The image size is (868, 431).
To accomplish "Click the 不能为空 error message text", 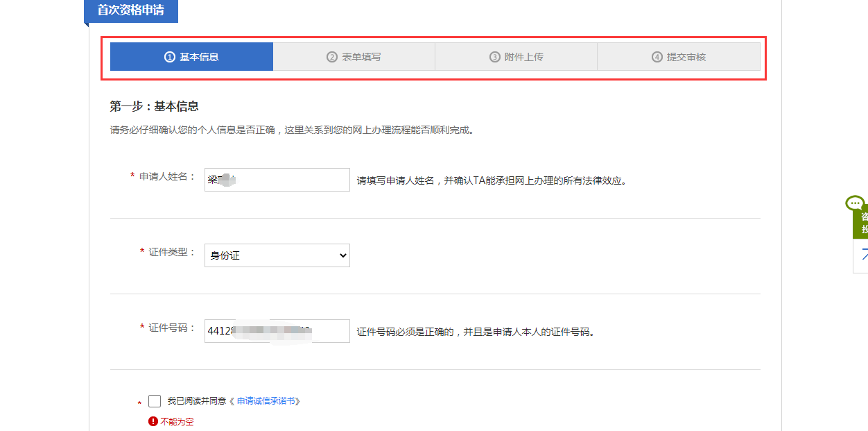I will click(x=177, y=421).
